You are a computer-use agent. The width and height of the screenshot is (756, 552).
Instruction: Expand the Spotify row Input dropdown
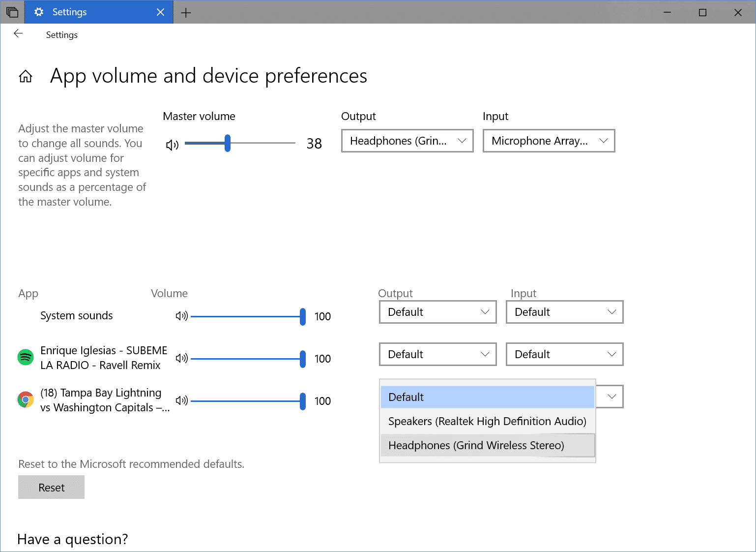(x=564, y=354)
